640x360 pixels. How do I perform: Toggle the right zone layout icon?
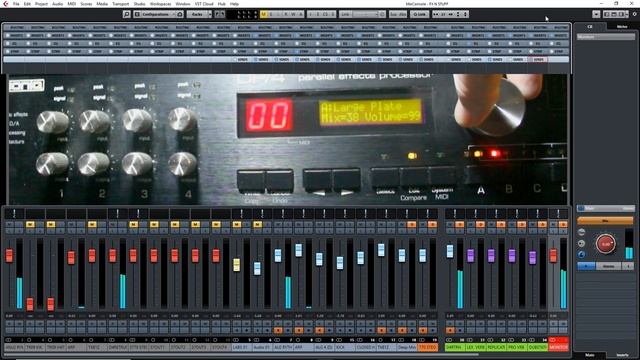(621, 14)
